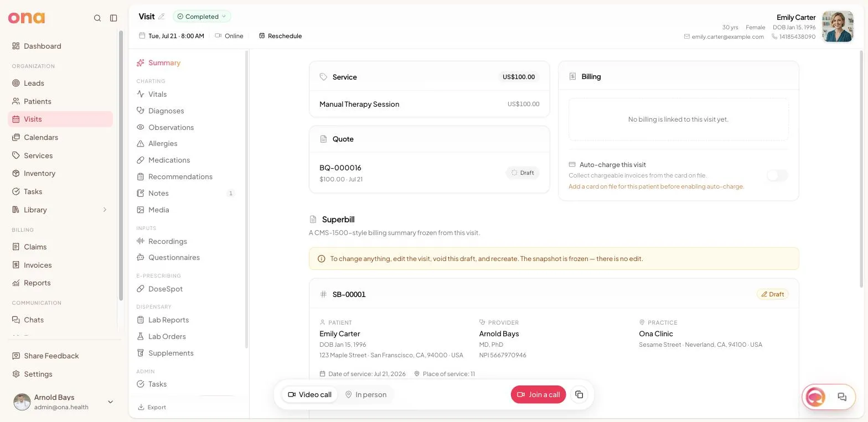Open the Completed status dropdown
868x422 pixels.
click(202, 17)
